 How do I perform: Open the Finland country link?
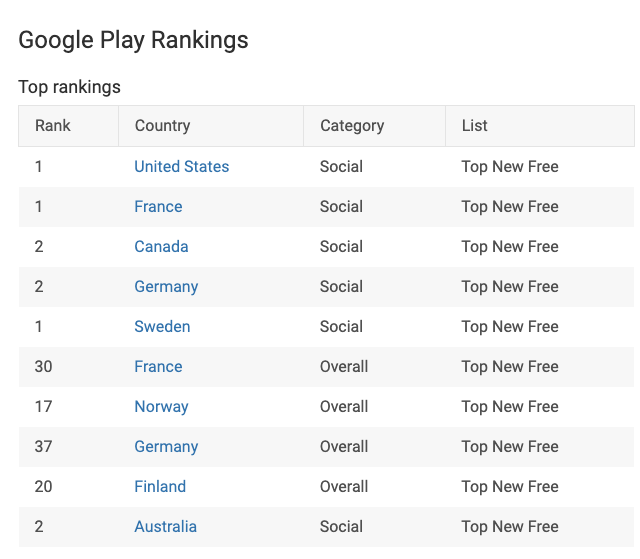click(160, 487)
